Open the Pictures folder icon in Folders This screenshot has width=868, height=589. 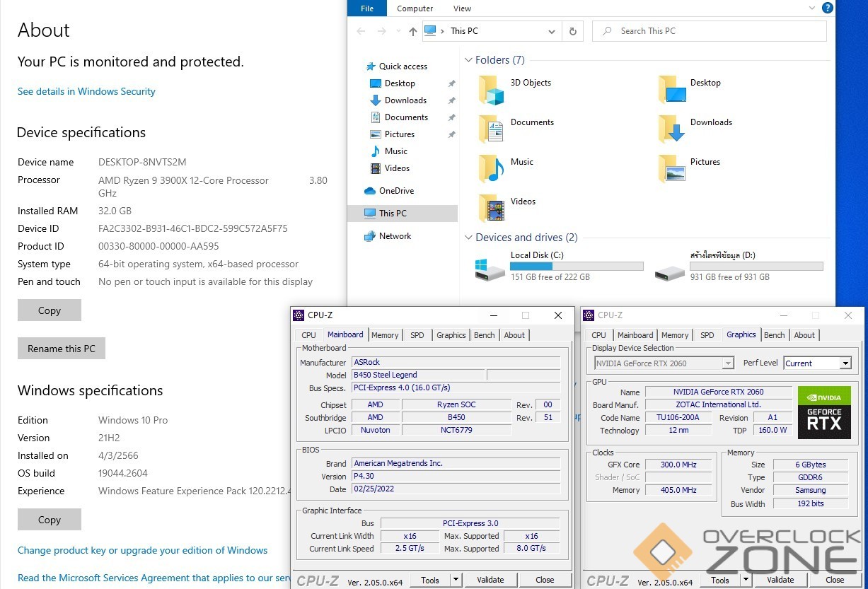click(672, 170)
